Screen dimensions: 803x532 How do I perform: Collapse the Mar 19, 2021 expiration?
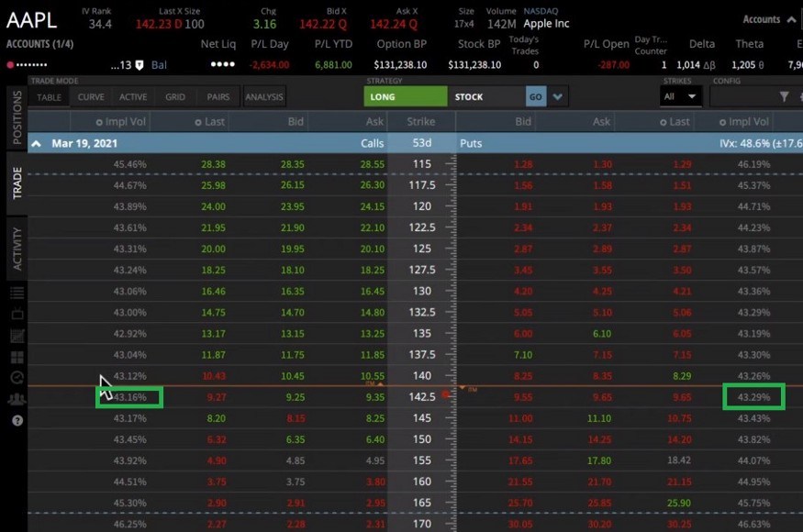37,144
